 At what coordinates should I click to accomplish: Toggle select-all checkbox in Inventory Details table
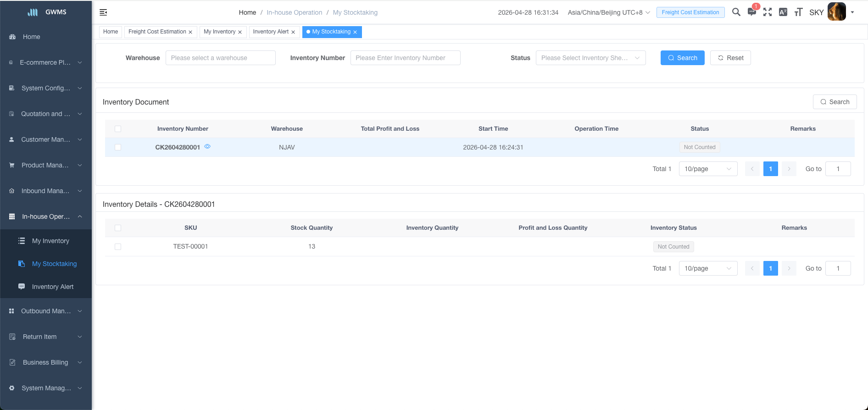(118, 228)
